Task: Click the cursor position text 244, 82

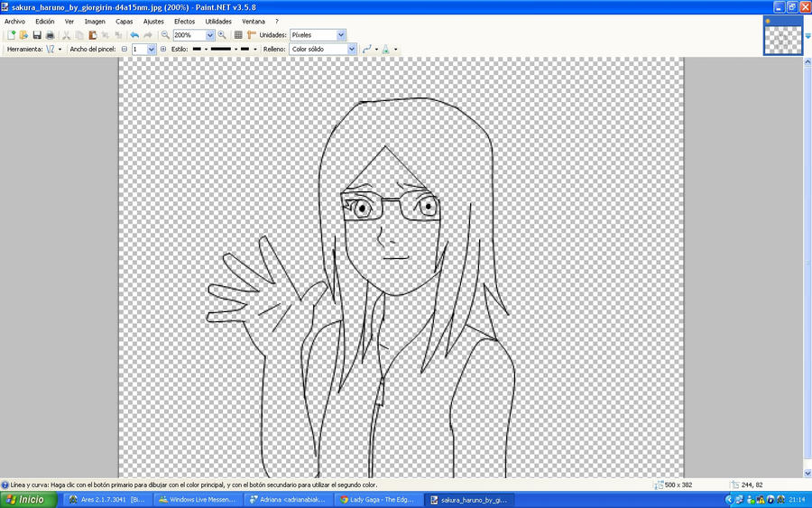Action: click(x=752, y=485)
